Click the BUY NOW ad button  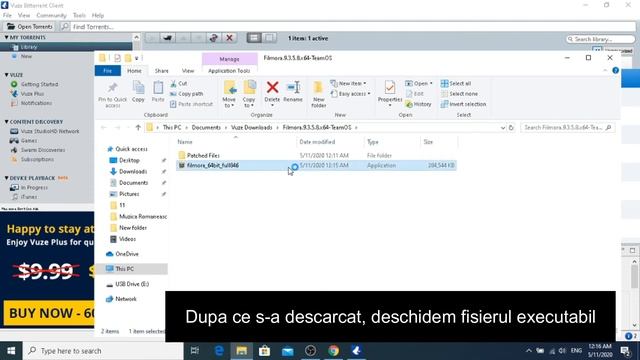pyautogui.click(x=49, y=313)
